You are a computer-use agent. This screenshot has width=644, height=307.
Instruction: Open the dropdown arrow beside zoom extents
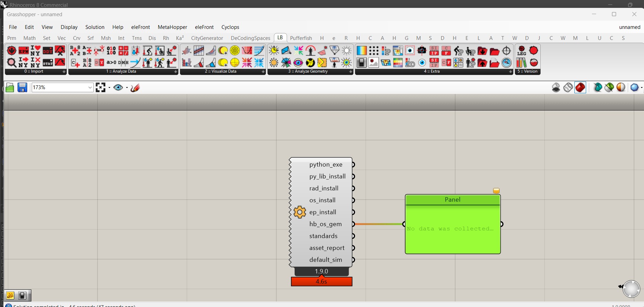coord(109,87)
